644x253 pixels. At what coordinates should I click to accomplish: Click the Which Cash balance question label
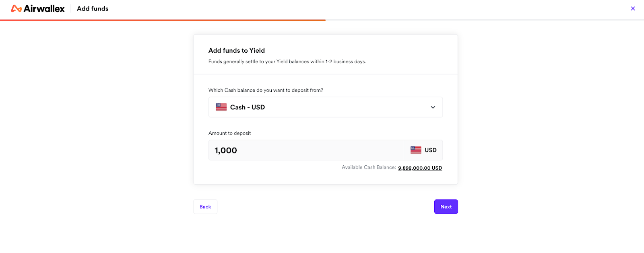tap(266, 90)
